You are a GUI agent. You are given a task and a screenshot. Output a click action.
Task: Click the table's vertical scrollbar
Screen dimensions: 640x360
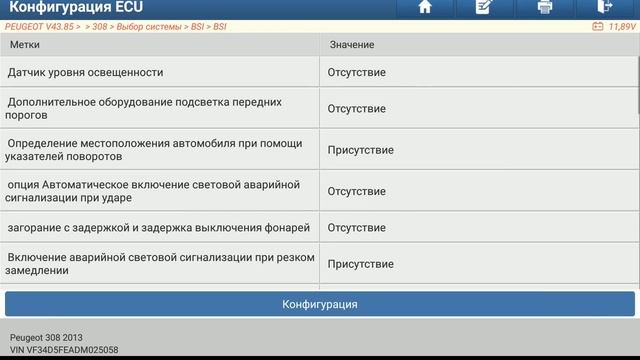638,86
